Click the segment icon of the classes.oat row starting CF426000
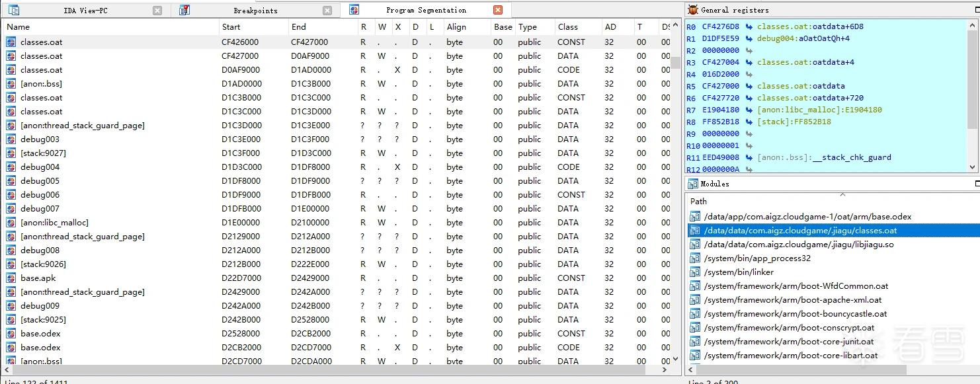This screenshot has width=980, height=384. [x=11, y=42]
